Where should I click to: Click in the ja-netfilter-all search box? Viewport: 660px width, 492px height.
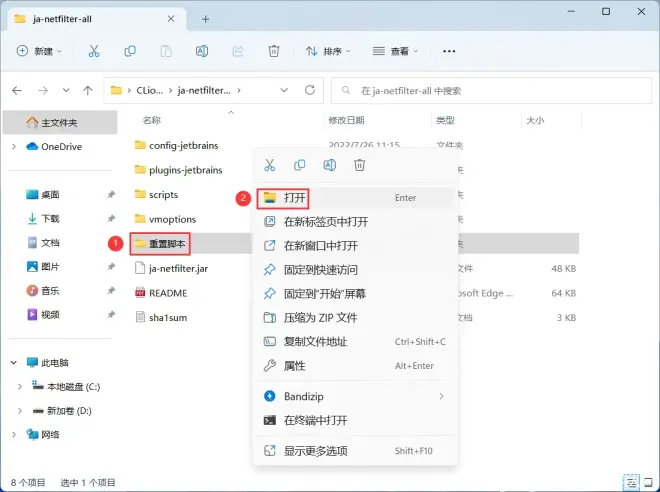[492, 90]
